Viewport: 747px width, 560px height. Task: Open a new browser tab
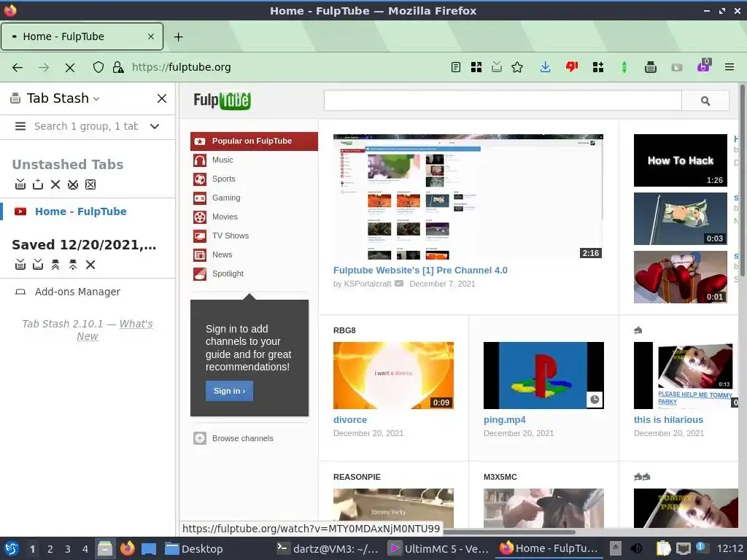coord(178,36)
